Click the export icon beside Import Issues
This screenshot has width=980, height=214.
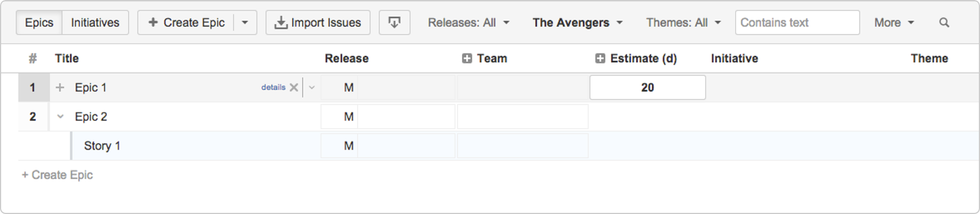coord(394,23)
